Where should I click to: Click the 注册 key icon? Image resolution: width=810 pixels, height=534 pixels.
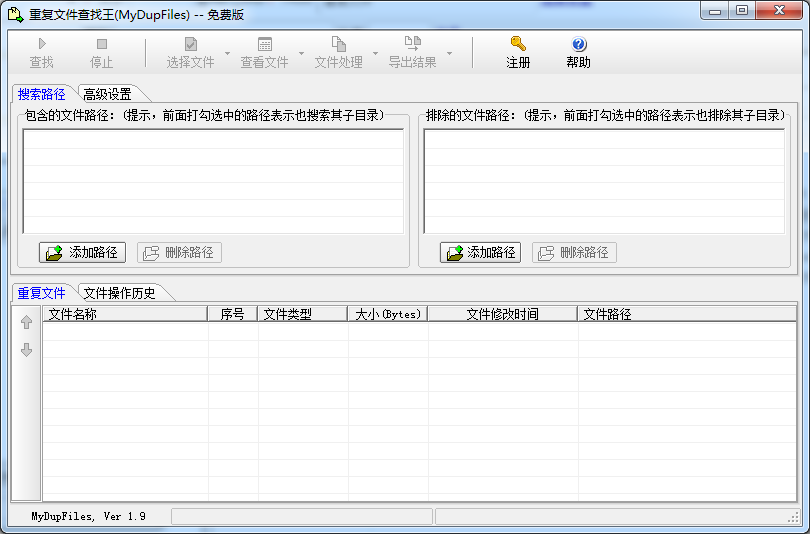pos(518,44)
